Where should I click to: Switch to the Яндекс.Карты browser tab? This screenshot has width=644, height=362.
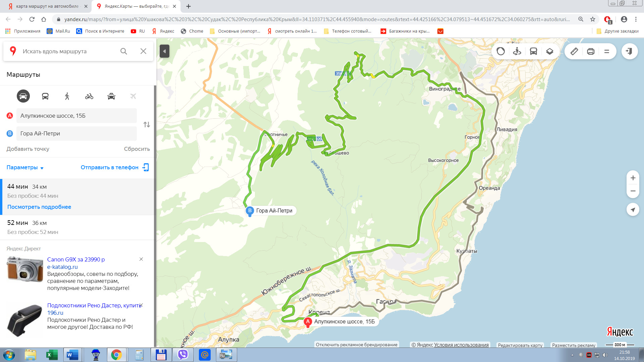[x=136, y=6]
